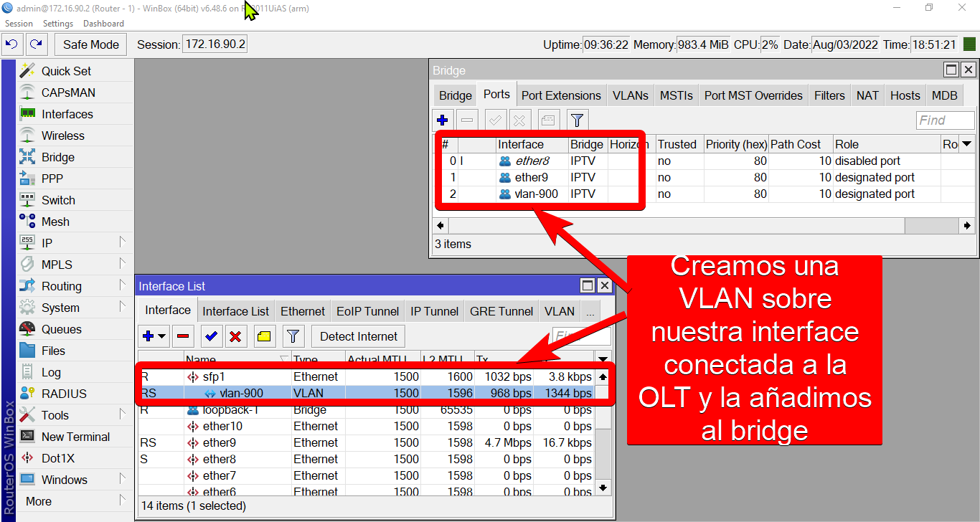Open the Interface List filter funnel
Screen dimensions: 980x522
[x=293, y=336]
